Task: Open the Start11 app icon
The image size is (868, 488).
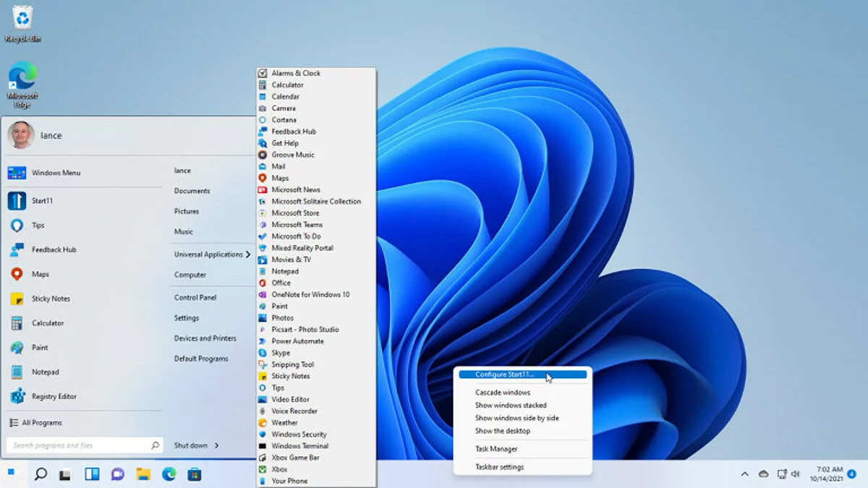Action: pyautogui.click(x=17, y=201)
